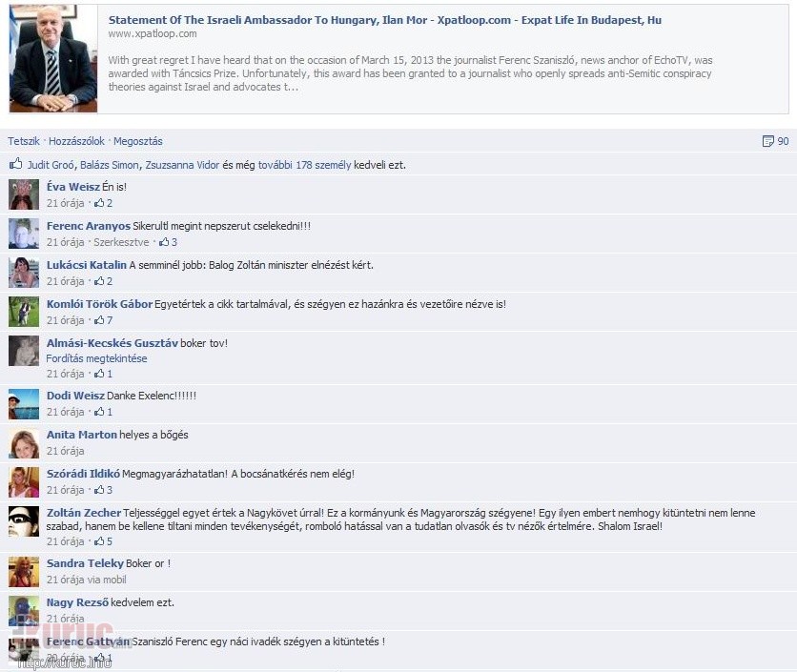Screen dimensions: 797x672
Task: Click the thumbs-up icon beside Judit Groó
Action: [x=16, y=164]
